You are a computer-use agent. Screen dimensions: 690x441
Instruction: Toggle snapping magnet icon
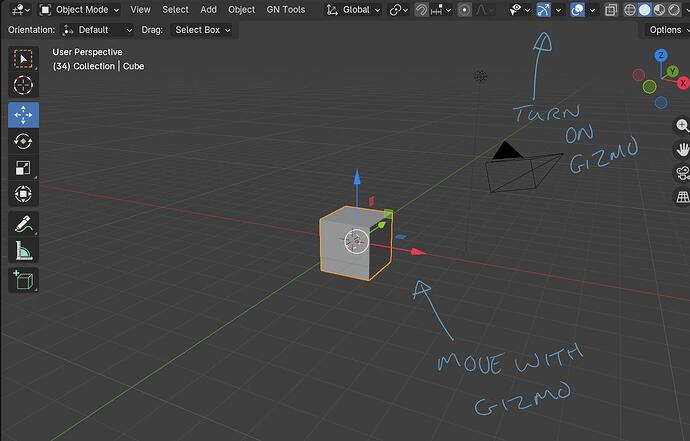[x=422, y=10]
